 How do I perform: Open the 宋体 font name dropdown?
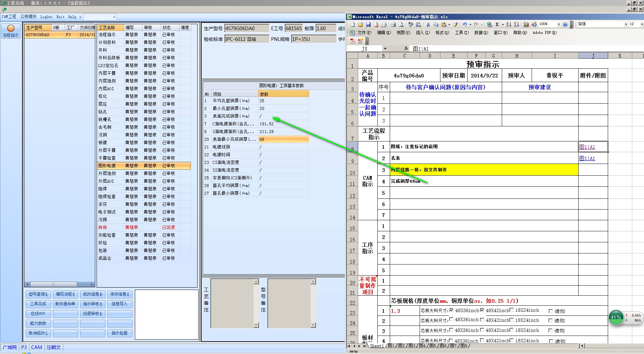pos(626,24)
